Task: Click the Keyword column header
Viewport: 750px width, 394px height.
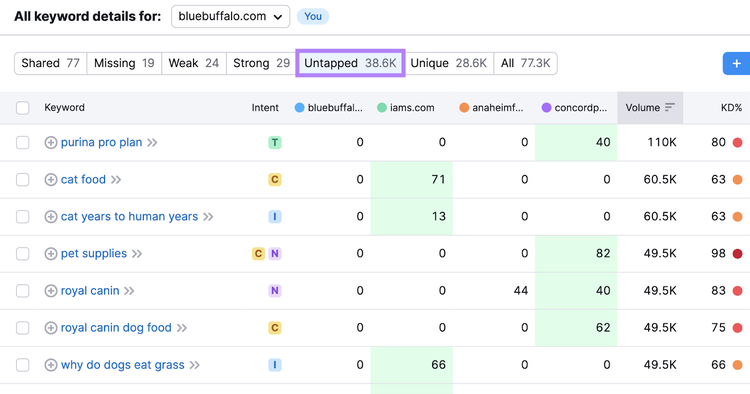Action: [x=65, y=108]
